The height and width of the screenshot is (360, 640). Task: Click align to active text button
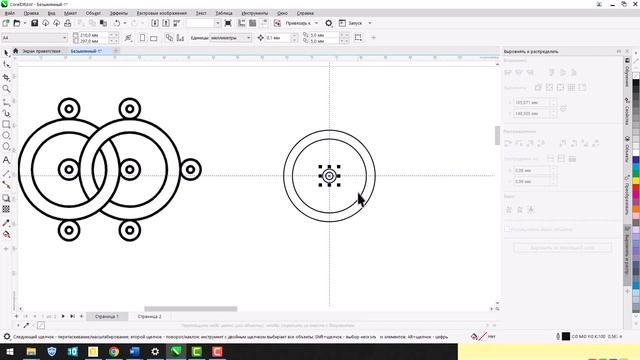(531, 209)
